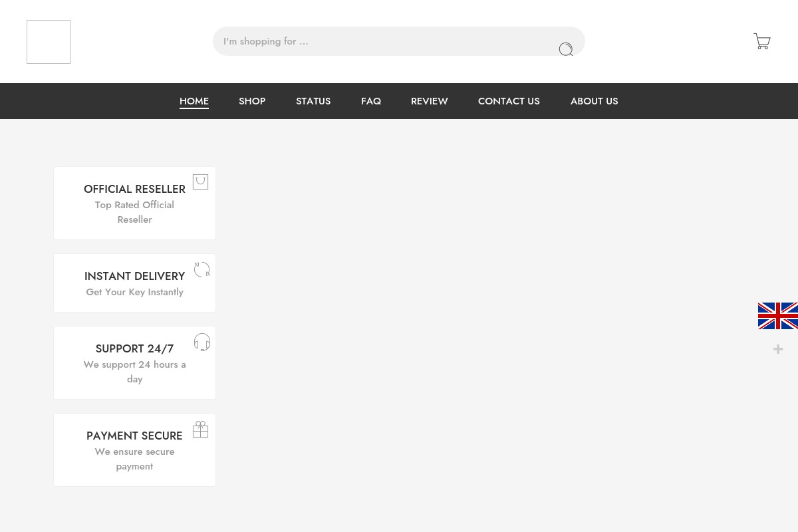
Task: Open the STATUS menu item
Action: [x=313, y=101]
